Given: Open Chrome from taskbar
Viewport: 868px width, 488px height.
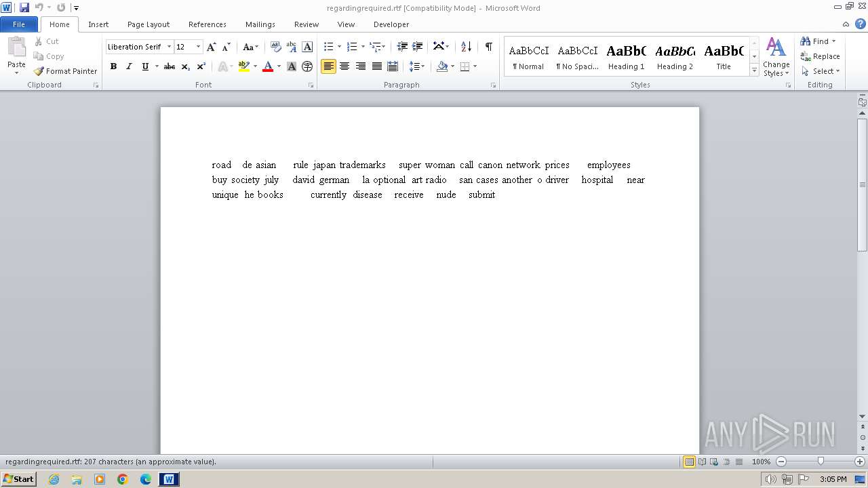Looking at the screenshot, I should (123, 479).
